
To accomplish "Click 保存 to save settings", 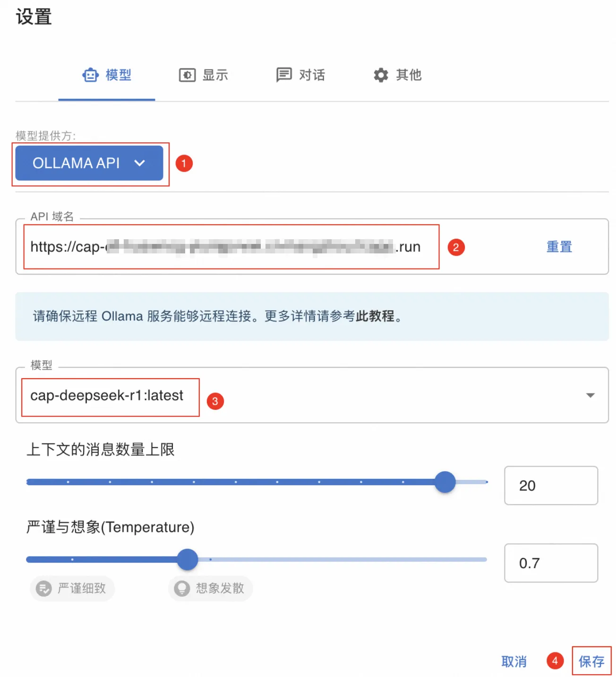I will (x=591, y=661).
